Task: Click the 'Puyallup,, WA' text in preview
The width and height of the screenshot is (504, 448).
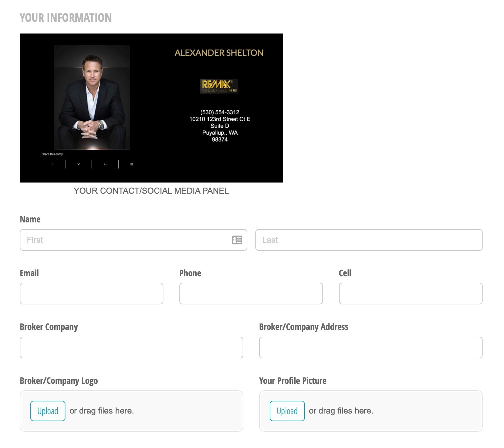Action: [220, 133]
